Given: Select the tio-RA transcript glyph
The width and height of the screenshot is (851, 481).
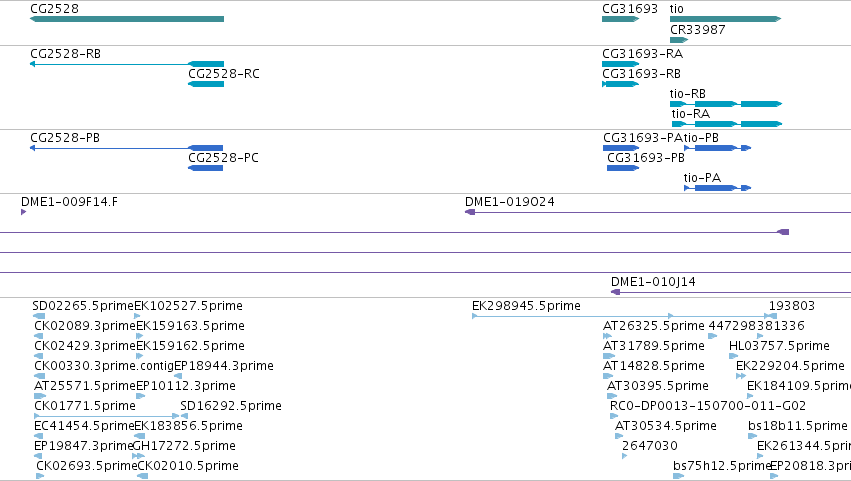Looking at the screenshot, I should click(x=727, y=124).
